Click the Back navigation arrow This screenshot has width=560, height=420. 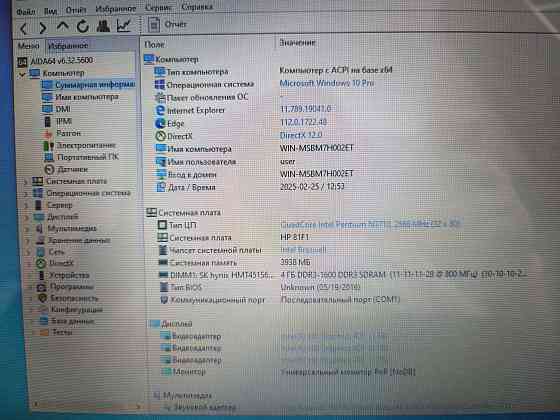[x=24, y=28]
